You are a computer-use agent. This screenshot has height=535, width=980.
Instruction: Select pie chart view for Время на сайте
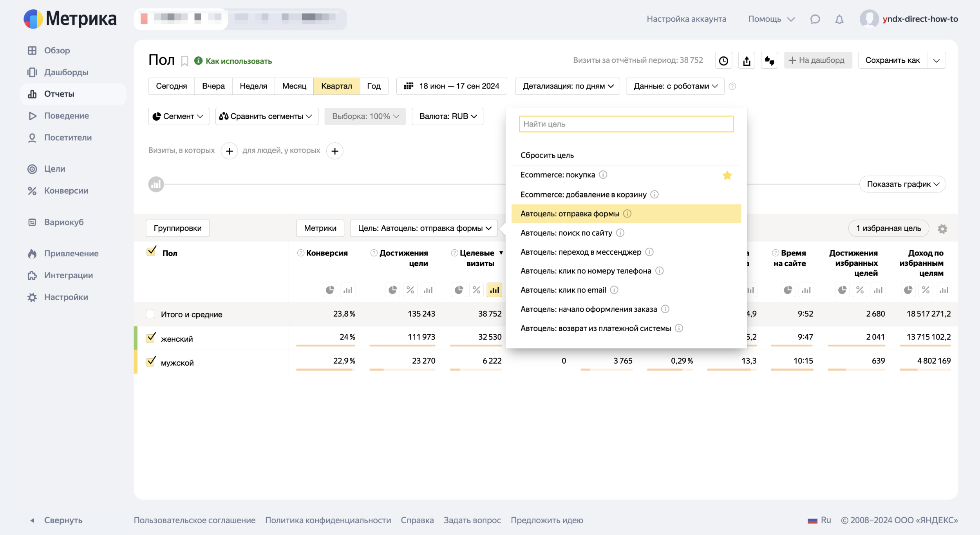[x=788, y=290]
